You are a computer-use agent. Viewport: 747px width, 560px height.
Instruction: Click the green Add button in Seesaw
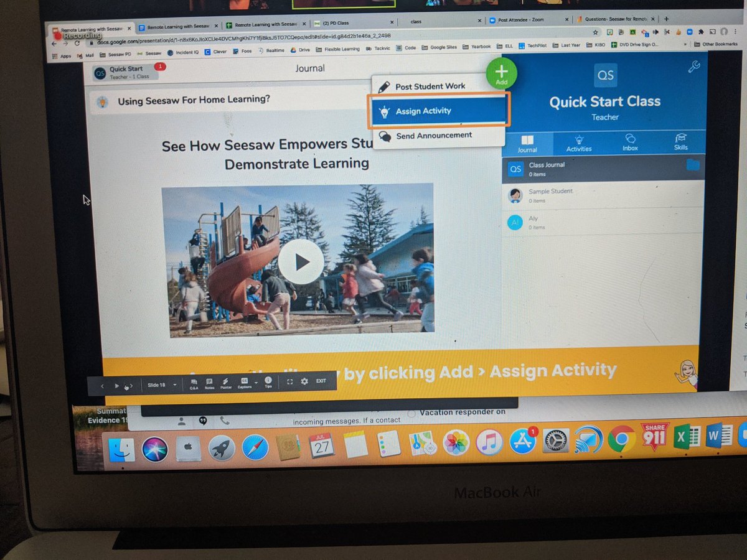point(501,74)
